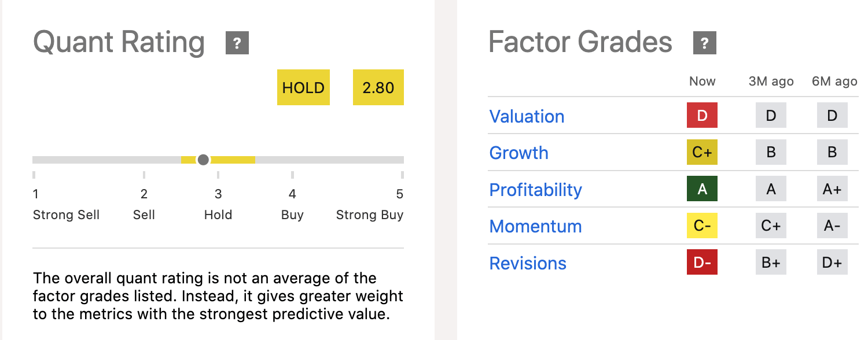Click the Factor Grades help question-mark icon

704,43
